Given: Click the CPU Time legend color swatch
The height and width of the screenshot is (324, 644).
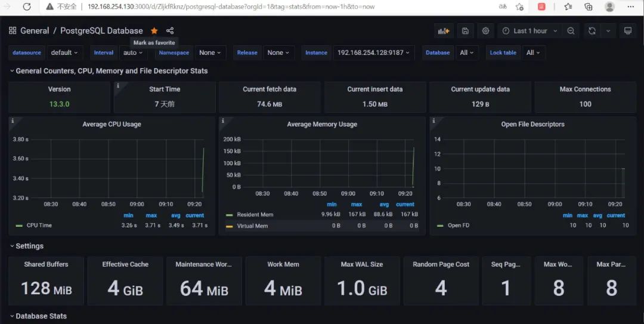Looking at the screenshot, I should coord(19,226).
